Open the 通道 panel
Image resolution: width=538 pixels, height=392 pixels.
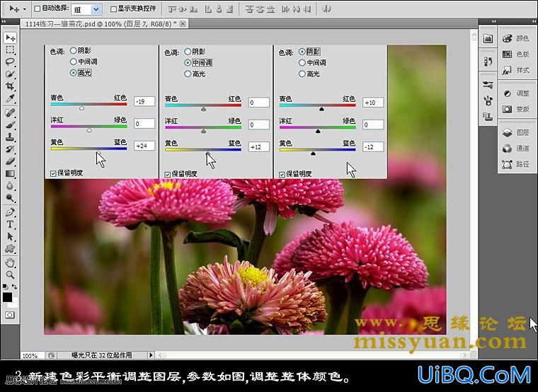coord(517,148)
